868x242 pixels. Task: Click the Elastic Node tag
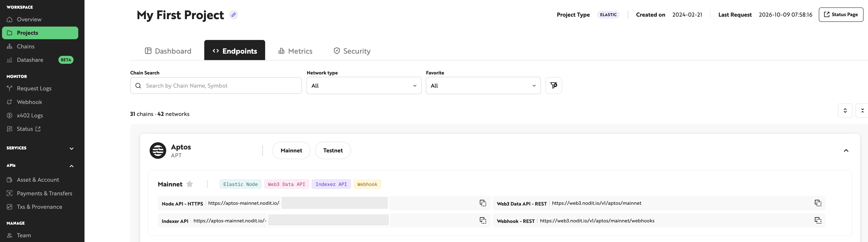tap(240, 184)
